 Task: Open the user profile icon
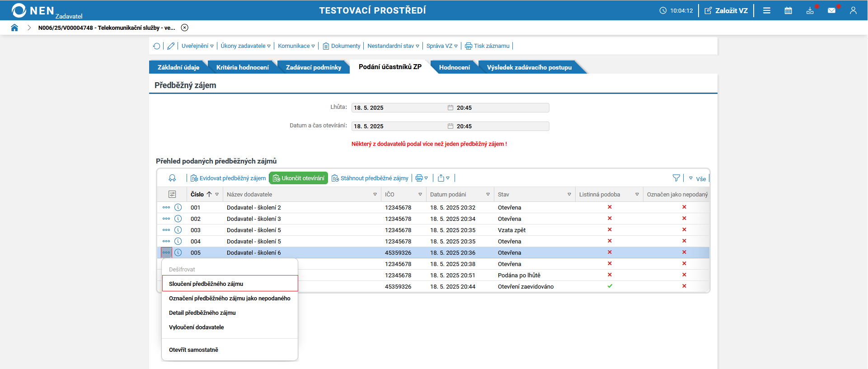coord(853,10)
